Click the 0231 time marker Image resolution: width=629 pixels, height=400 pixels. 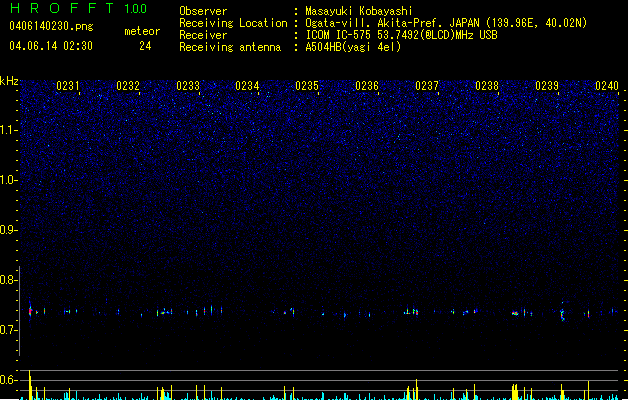68,86
